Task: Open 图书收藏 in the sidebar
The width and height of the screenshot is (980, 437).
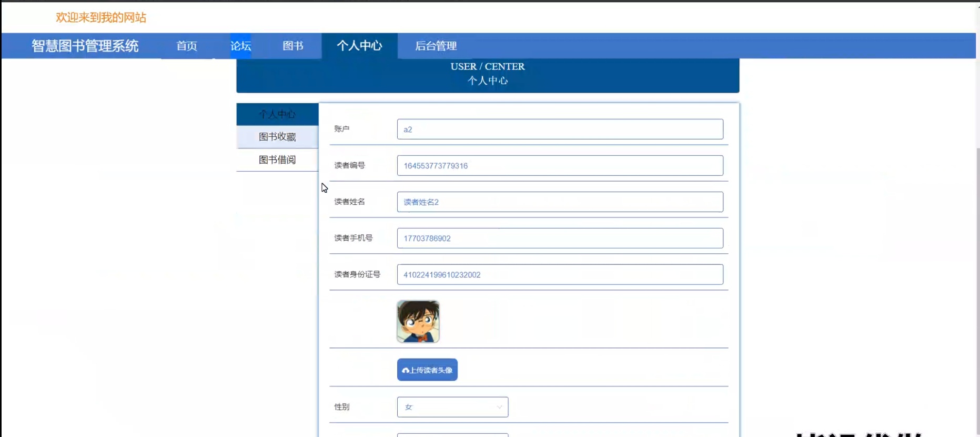Action: pyautogui.click(x=277, y=137)
